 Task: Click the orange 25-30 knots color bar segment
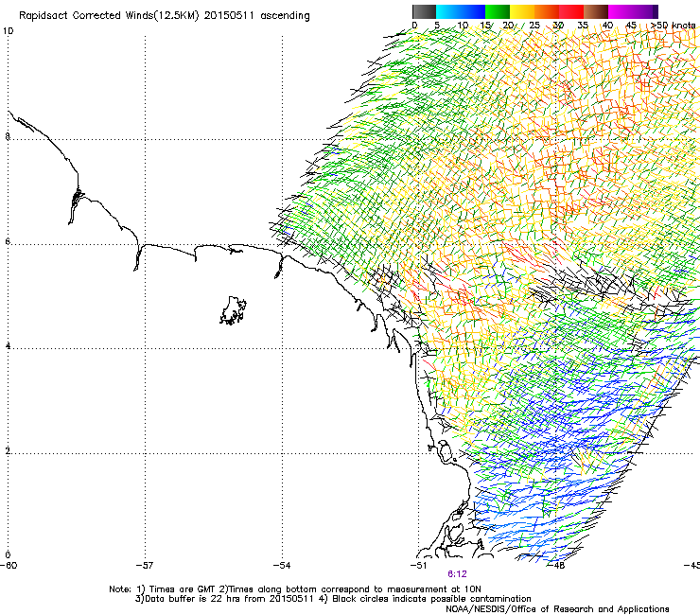[547, 11]
